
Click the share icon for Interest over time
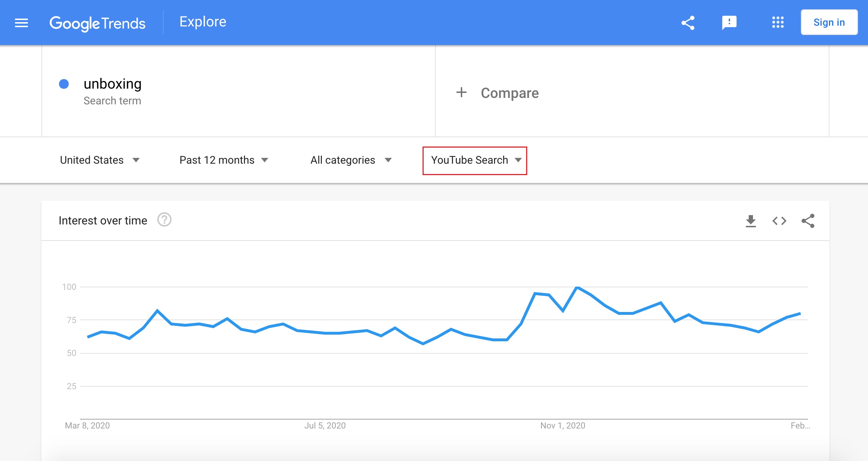pos(807,220)
